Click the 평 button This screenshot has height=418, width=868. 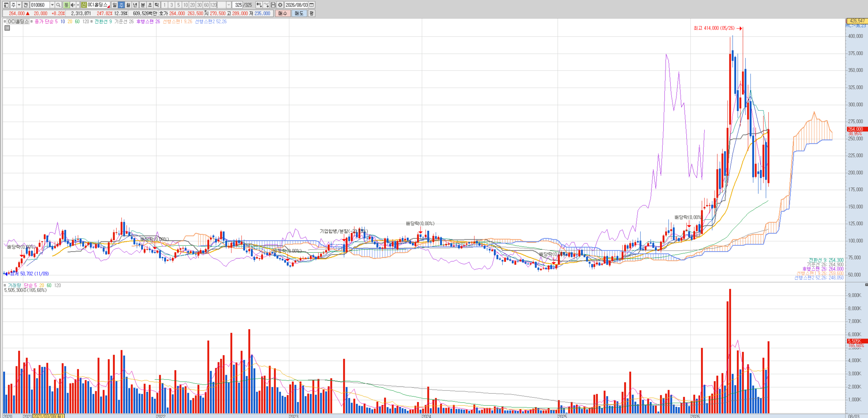pos(311,13)
